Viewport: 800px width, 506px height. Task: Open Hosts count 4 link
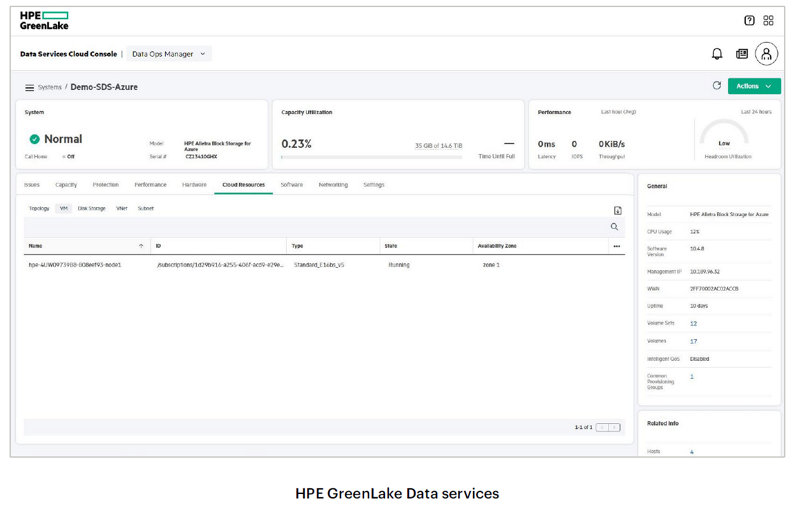(692, 452)
